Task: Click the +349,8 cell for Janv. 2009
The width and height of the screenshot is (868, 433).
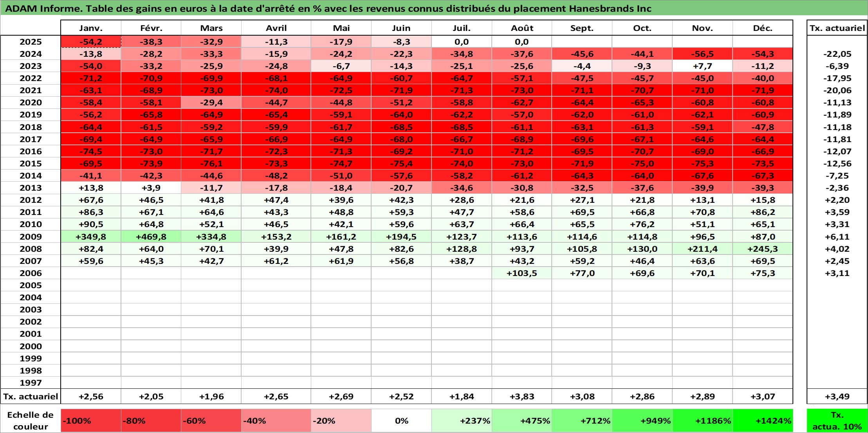Action: pyautogui.click(x=91, y=236)
